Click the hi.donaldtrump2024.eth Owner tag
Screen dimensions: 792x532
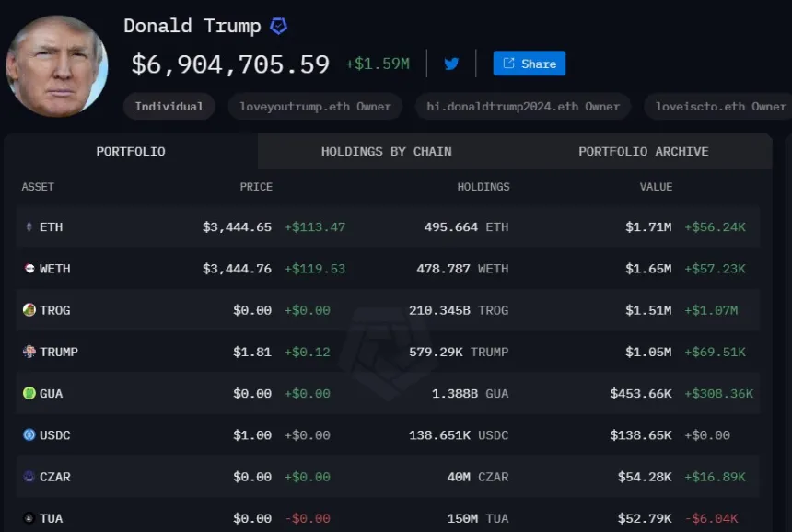pos(521,106)
